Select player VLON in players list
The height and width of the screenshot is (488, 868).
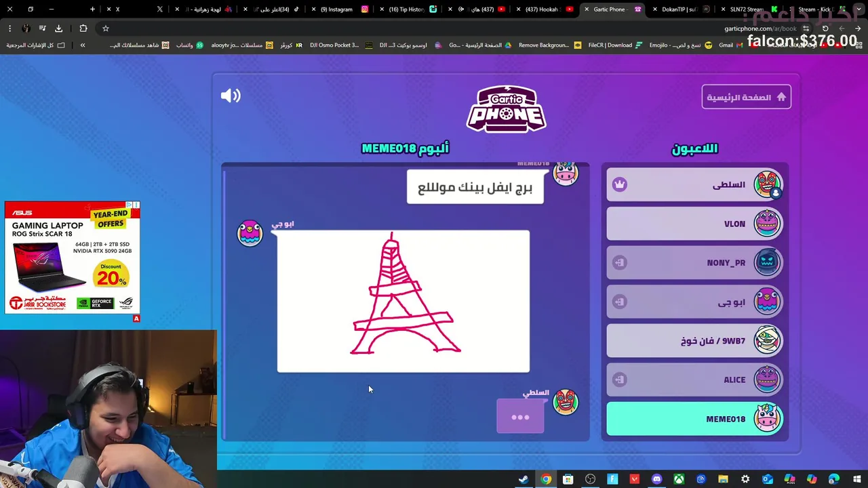click(694, 224)
